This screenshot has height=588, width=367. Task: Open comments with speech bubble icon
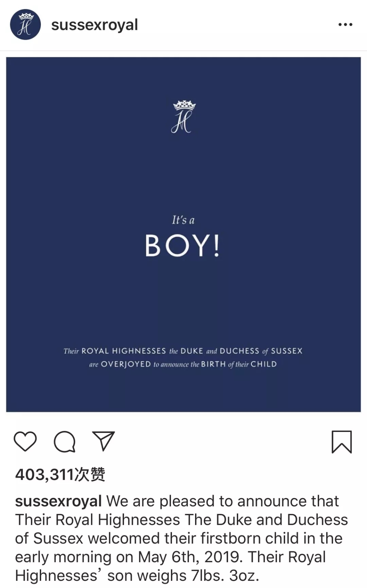pyautogui.click(x=65, y=441)
